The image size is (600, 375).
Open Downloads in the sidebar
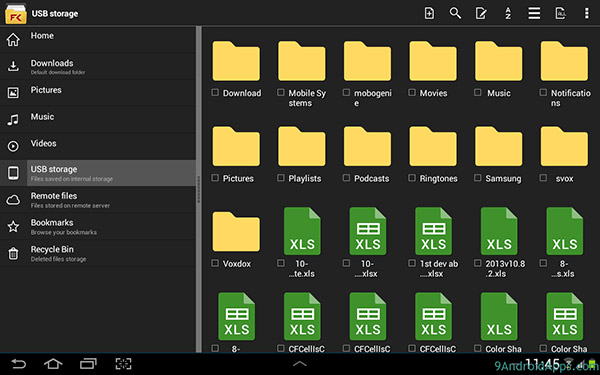click(x=98, y=66)
